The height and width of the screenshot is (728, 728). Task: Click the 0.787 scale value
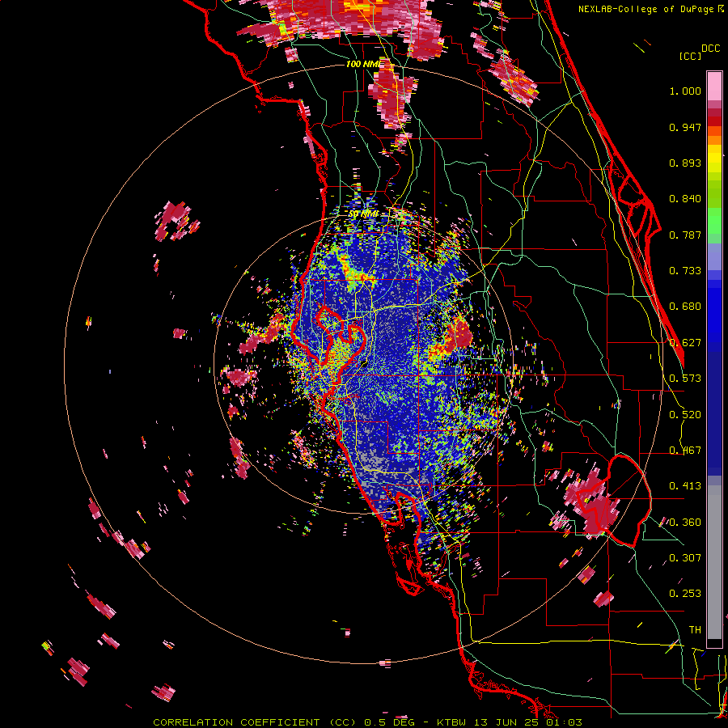pos(685,235)
